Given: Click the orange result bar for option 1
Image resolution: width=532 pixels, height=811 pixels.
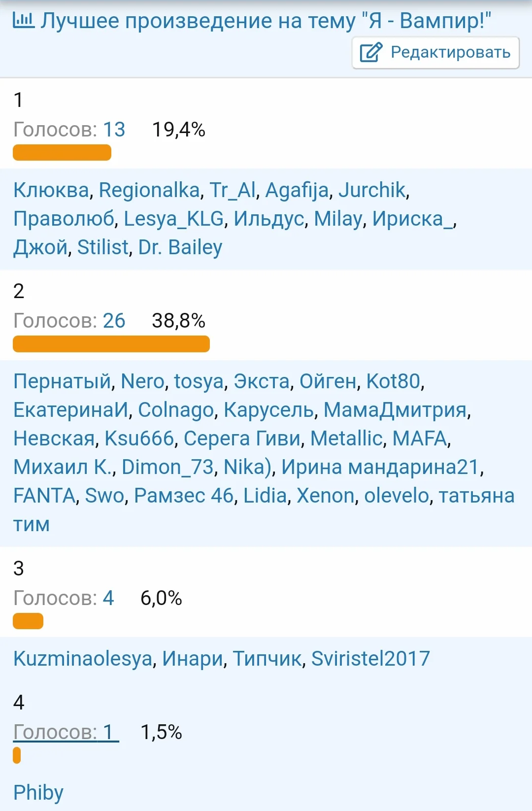Looking at the screenshot, I should [x=62, y=152].
